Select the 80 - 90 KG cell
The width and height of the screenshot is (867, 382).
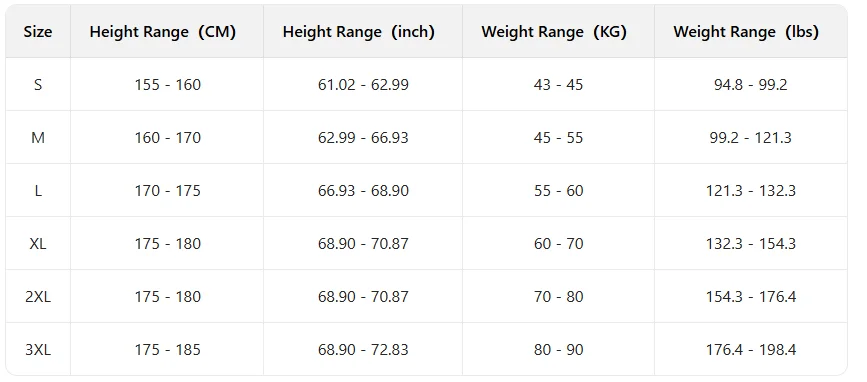coord(558,350)
